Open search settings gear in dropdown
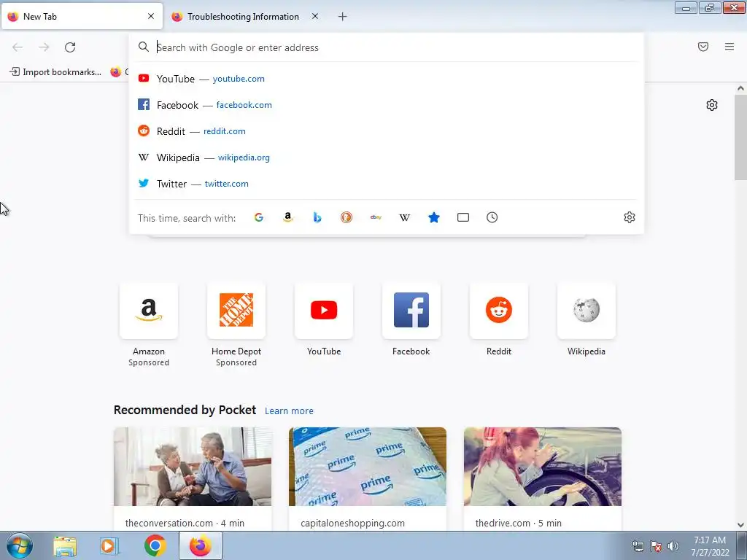The width and height of the screenshot is (747, 560). click(630, 217)
